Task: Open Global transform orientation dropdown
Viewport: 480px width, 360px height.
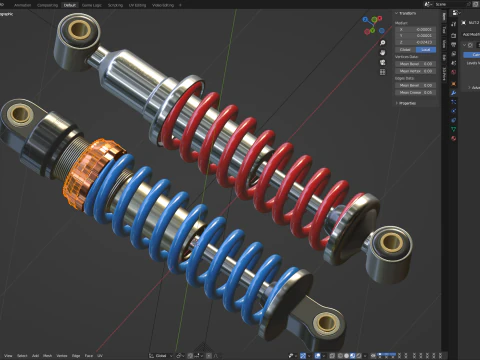Action: [161, 356]
